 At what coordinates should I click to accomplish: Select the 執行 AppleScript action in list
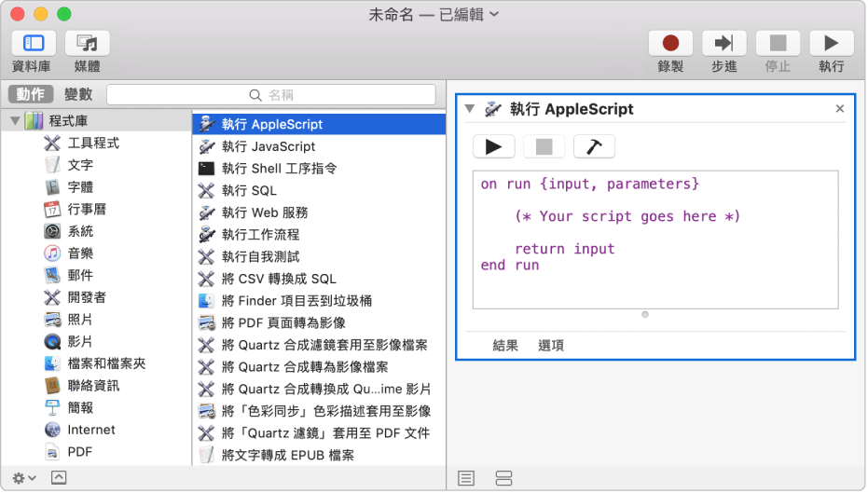pos(319,124)
